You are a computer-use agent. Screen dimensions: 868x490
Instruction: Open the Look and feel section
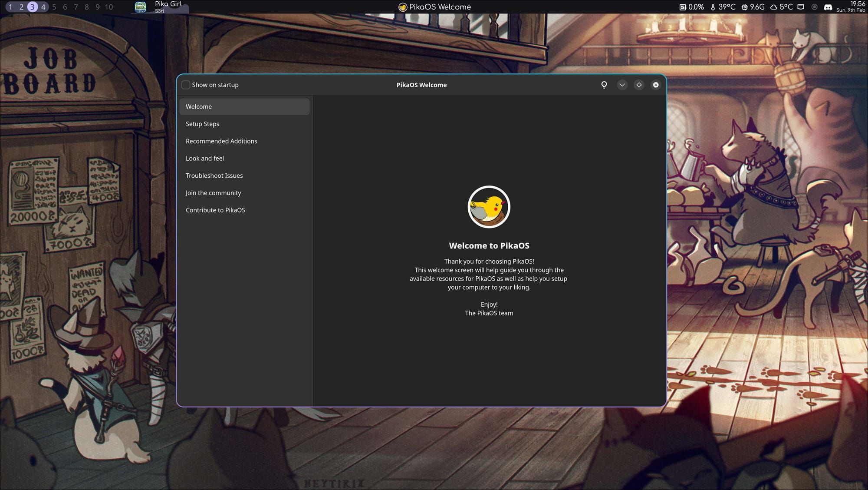[205, 158]
